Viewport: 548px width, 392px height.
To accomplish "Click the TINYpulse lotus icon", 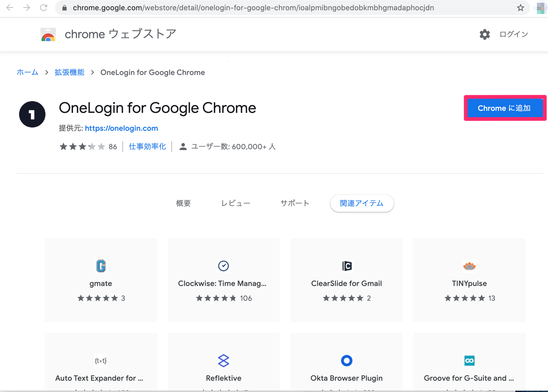I will tap(469, 266).
